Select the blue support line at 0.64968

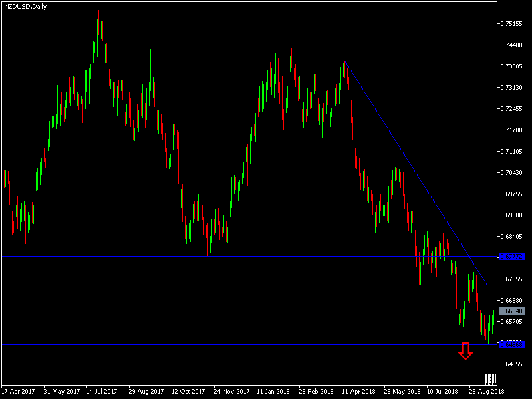click(x=199, y=344)
